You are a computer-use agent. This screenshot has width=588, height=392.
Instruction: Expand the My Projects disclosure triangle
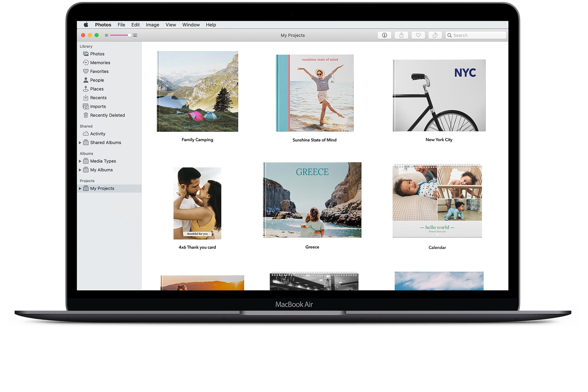(80, 188)
